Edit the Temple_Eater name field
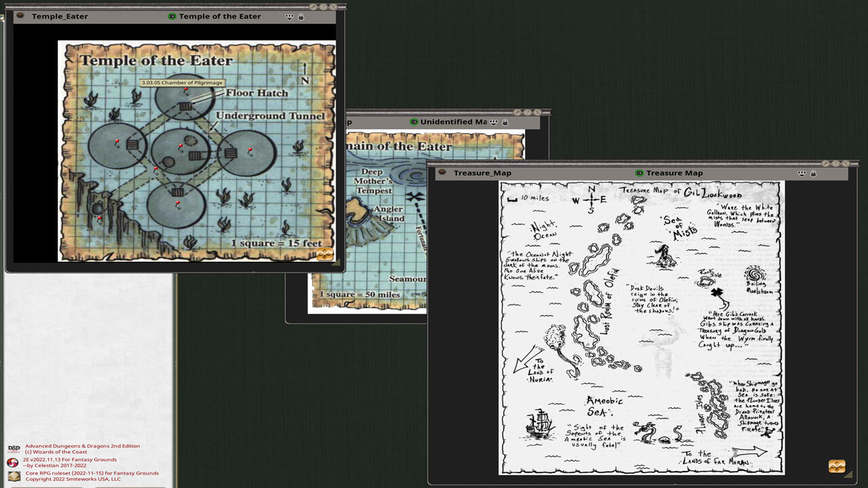 tap(60, 16)
